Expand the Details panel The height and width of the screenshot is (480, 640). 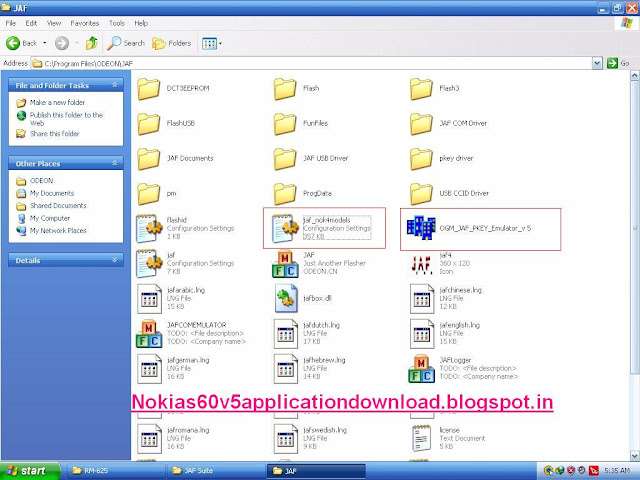pyautogui.click(x=115, y=260)
